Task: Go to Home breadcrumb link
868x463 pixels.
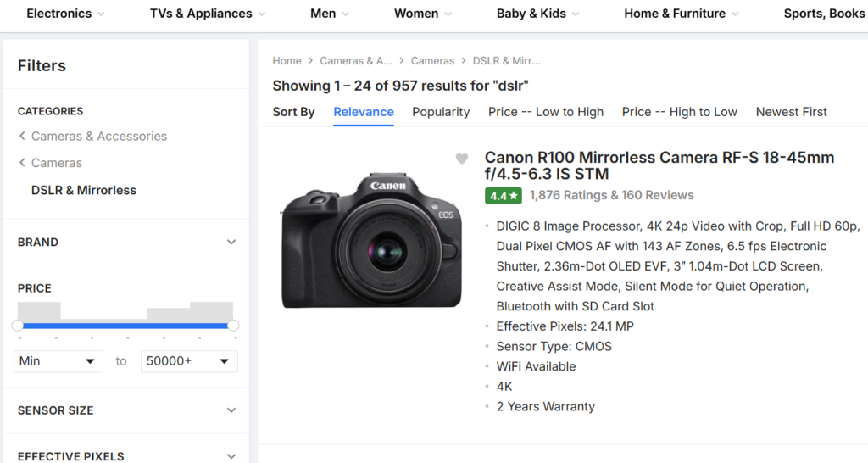Action: point(287,61)
